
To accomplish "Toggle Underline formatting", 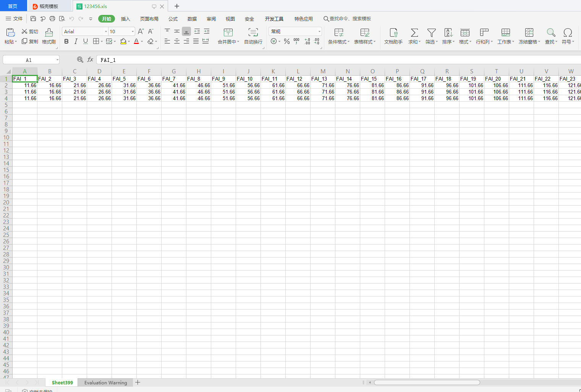I will 86,41.
